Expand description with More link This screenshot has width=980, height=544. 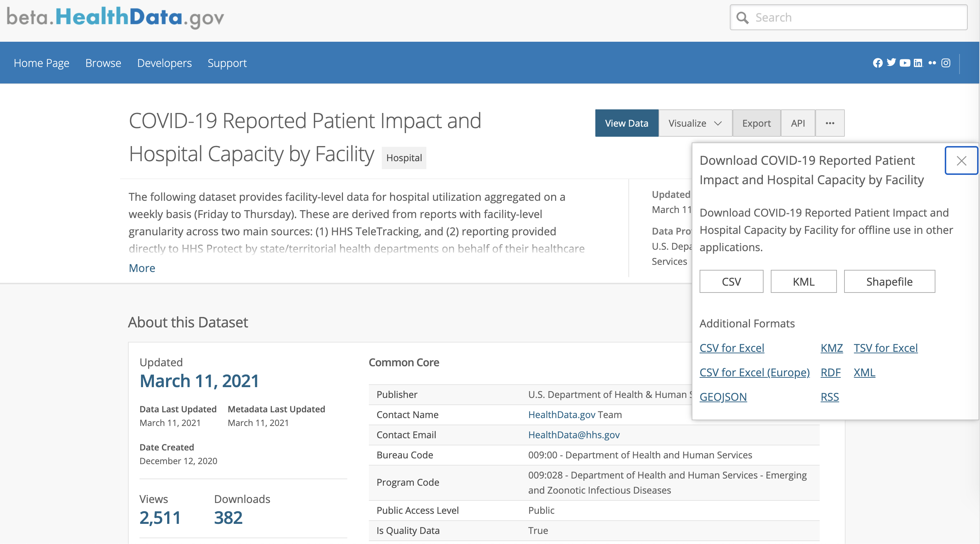click(142, 268)
